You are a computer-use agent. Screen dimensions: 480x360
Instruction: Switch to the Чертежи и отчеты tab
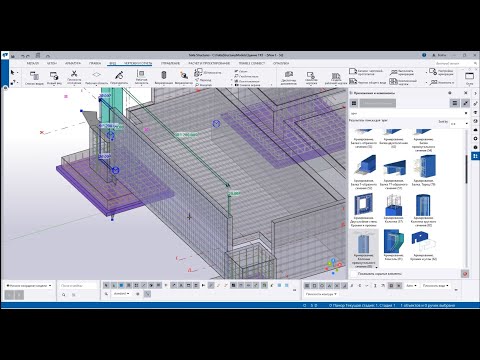point(138,63)
